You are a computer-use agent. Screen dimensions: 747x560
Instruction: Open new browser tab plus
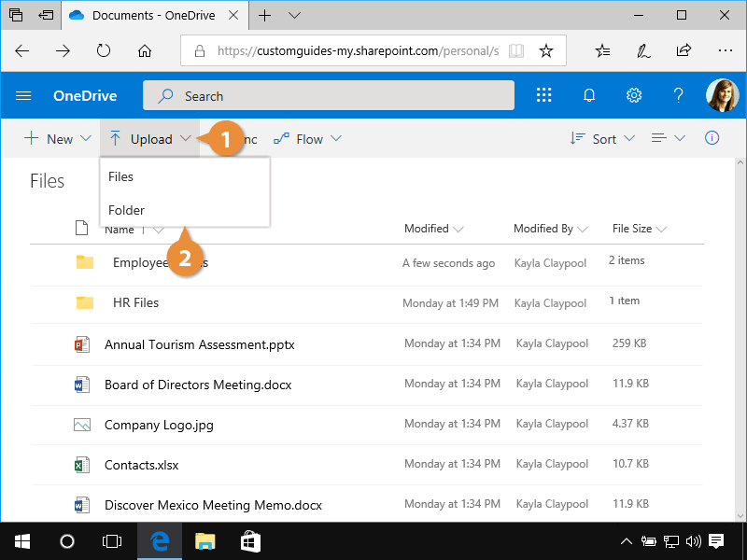click(x=264, y=15)
